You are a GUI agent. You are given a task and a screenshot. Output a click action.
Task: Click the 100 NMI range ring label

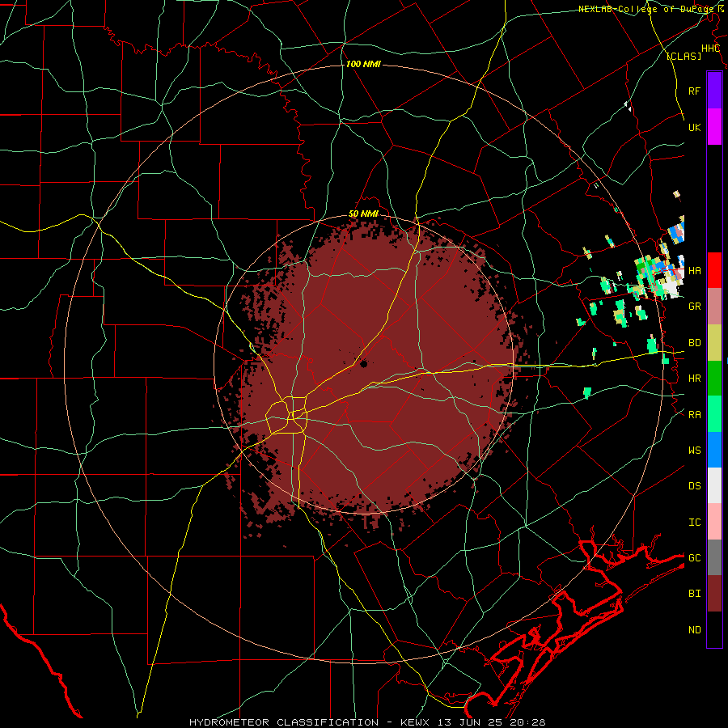pyautogui.click(x=363, y=64)
